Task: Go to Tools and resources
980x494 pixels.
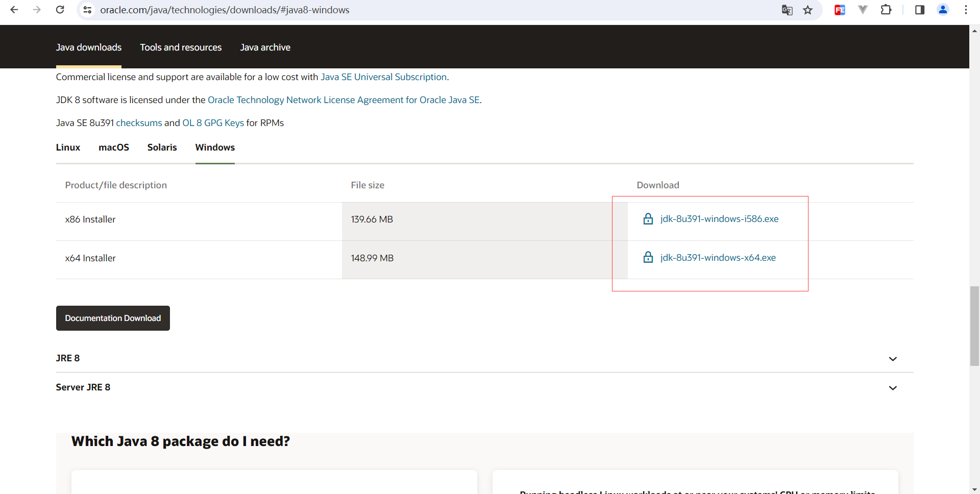Action: point(181,47)
